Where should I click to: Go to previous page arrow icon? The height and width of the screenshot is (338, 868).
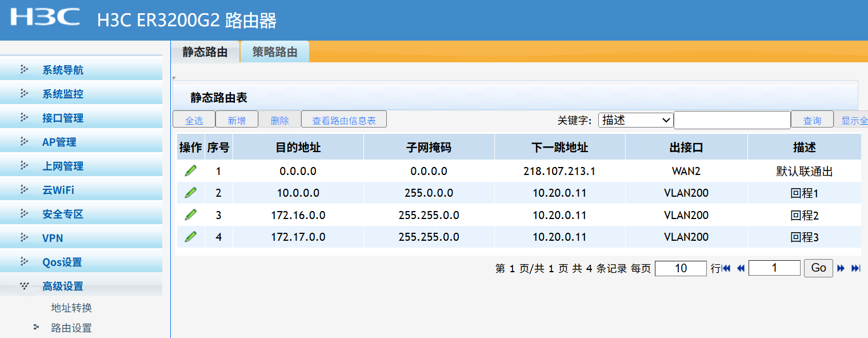(741, 268)
